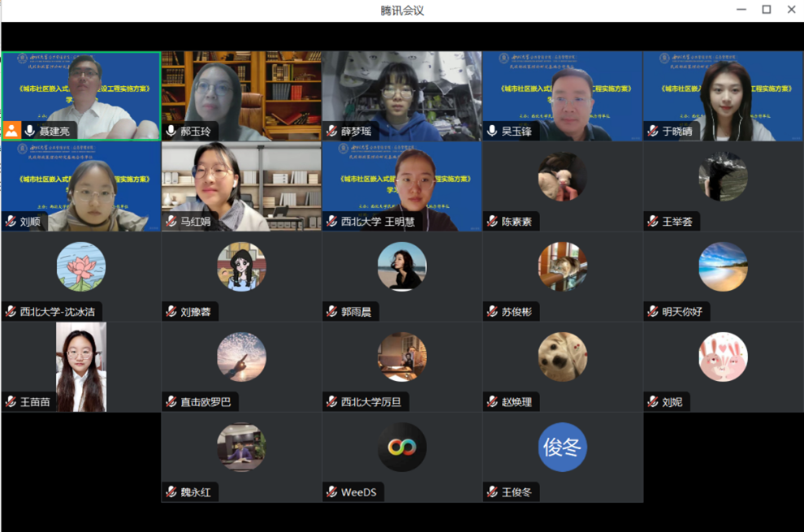The image size is (804, 532).
Task: Open 王苗苗's portrait video tile
Action: coord(80,365)
